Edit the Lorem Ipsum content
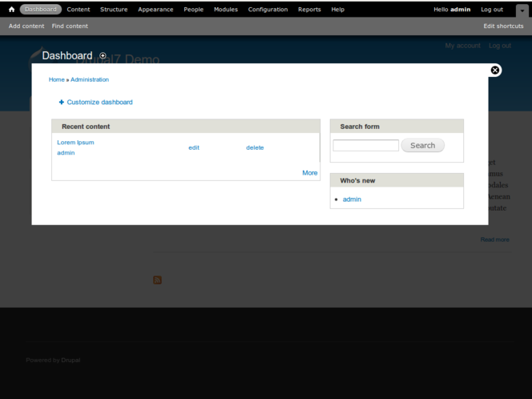The height and width of the screenshot is (399, 532). pos(194,148)
